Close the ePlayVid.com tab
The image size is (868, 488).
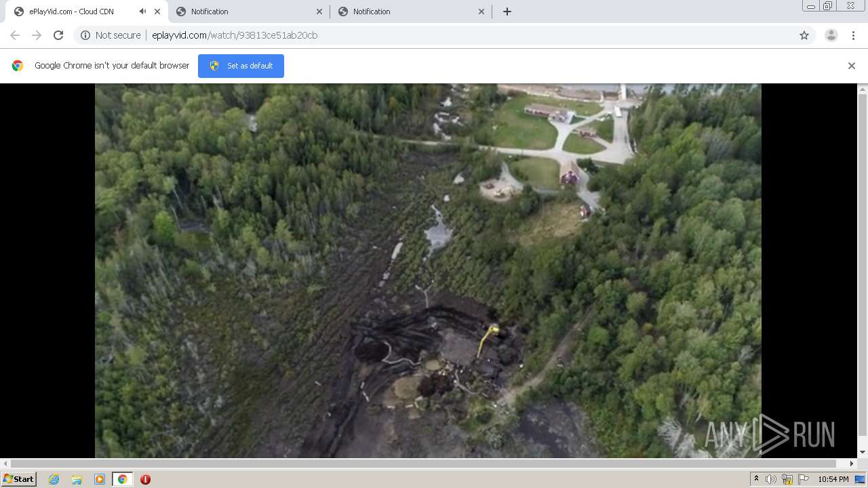[x=157, y=12]
